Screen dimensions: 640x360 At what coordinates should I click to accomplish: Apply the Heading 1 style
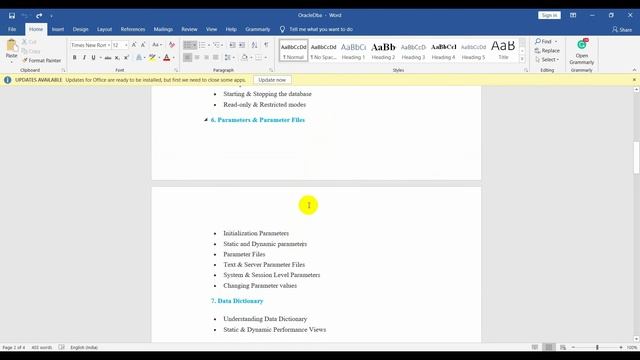353,51
